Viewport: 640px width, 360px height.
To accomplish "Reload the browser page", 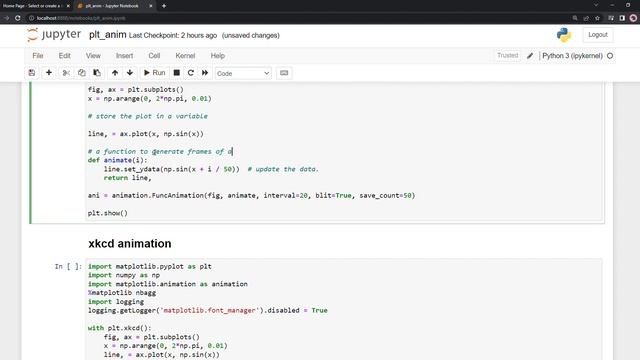I will [x=18, y=18].
